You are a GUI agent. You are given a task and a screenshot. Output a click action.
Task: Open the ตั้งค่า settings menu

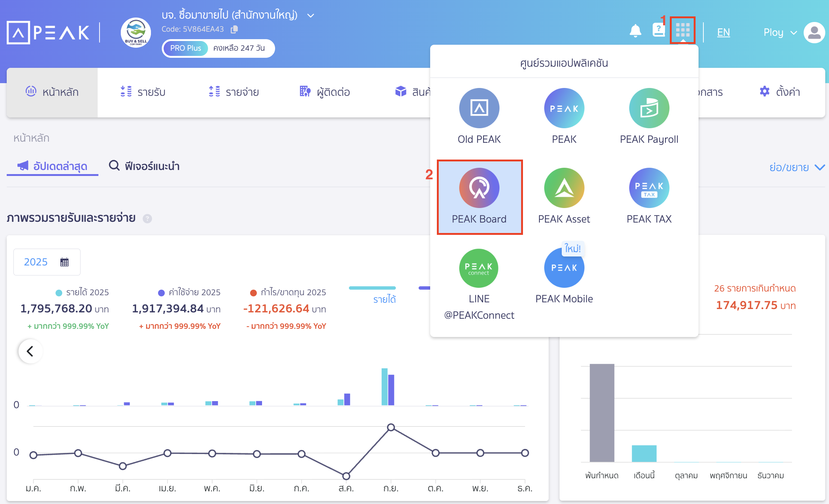coord(780,92)
